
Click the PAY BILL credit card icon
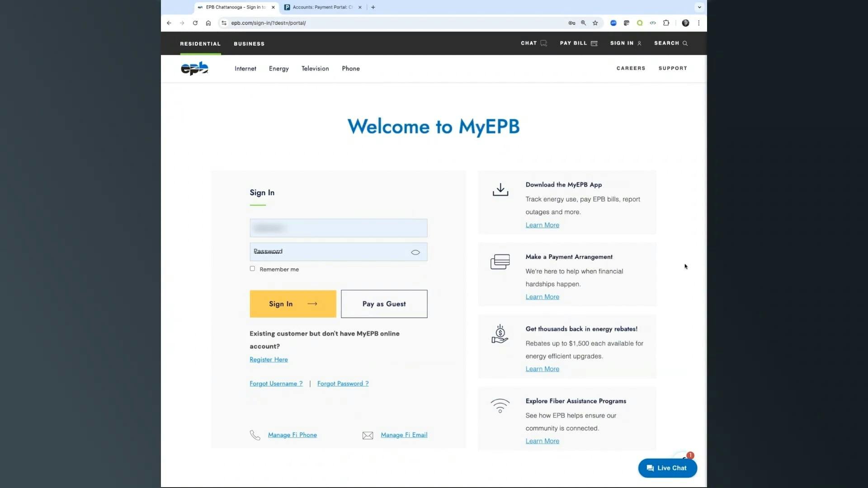coord(594,43)
